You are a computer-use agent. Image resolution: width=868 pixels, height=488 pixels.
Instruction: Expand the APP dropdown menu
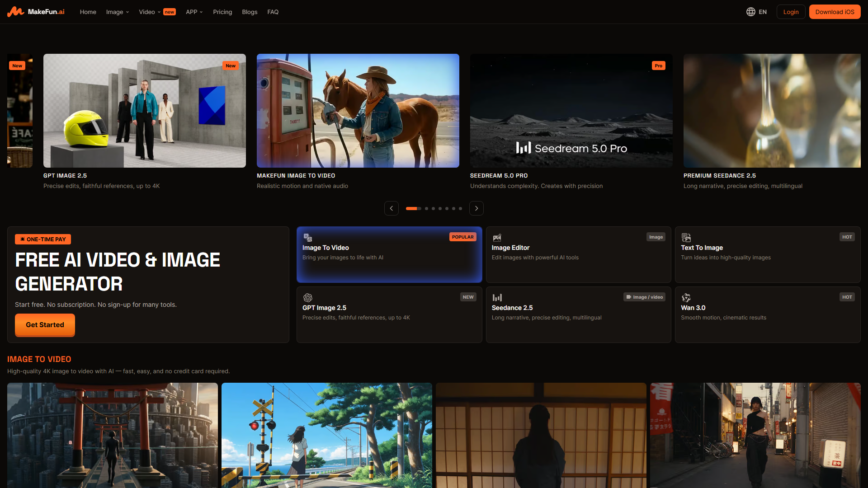click(x=194, y=12)
